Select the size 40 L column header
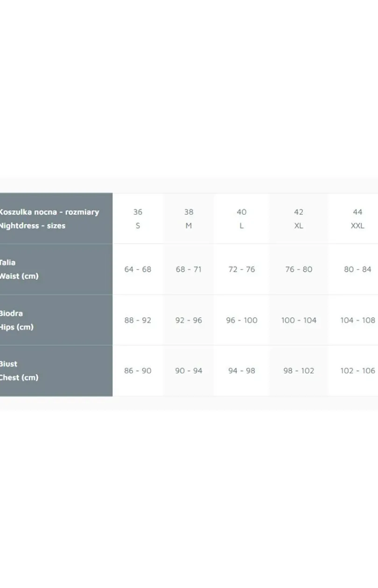 241,218
